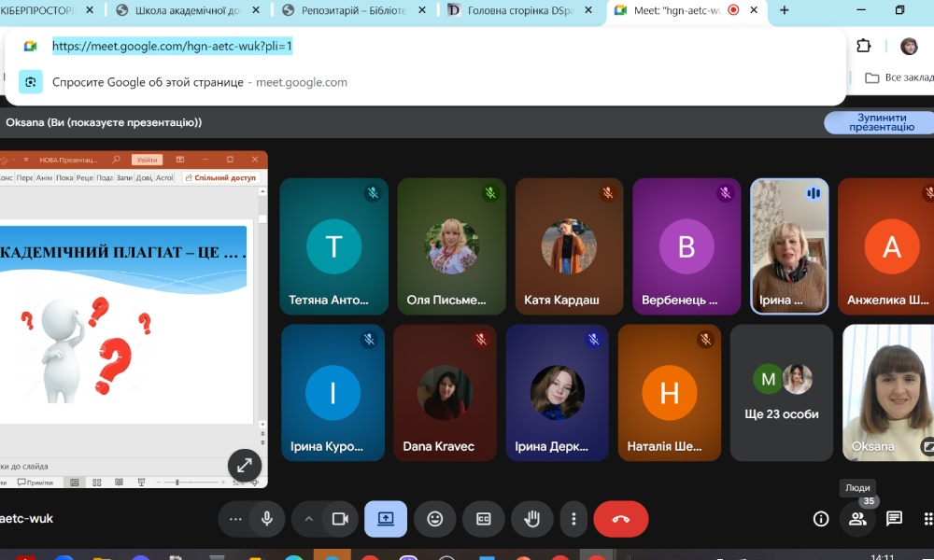Raise your hand in the meeting
Viewport: 934px width, 560px height.
(532, 519)
